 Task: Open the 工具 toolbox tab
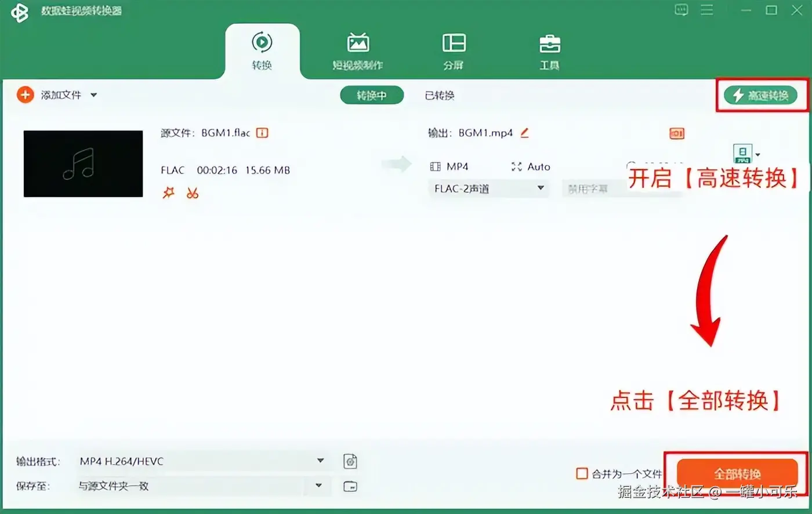click(x=549, y=51)
